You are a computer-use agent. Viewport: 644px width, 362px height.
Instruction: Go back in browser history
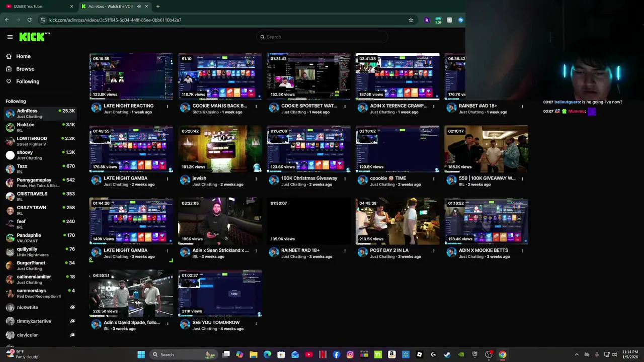[x=7, y=20]
